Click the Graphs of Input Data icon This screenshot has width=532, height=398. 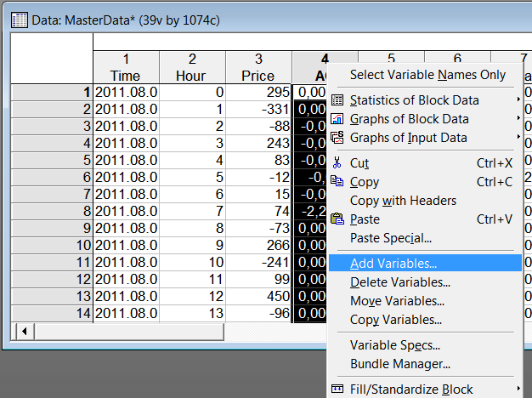pyautogui.click(x=337, y=138)
